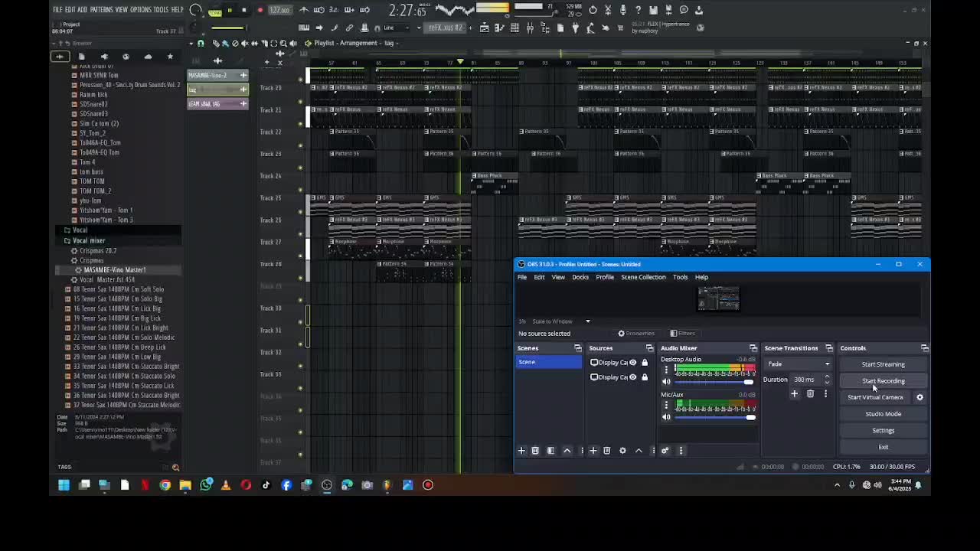Open the Scale to Window dropdown

pyautogui.click(x=587, y=321)
